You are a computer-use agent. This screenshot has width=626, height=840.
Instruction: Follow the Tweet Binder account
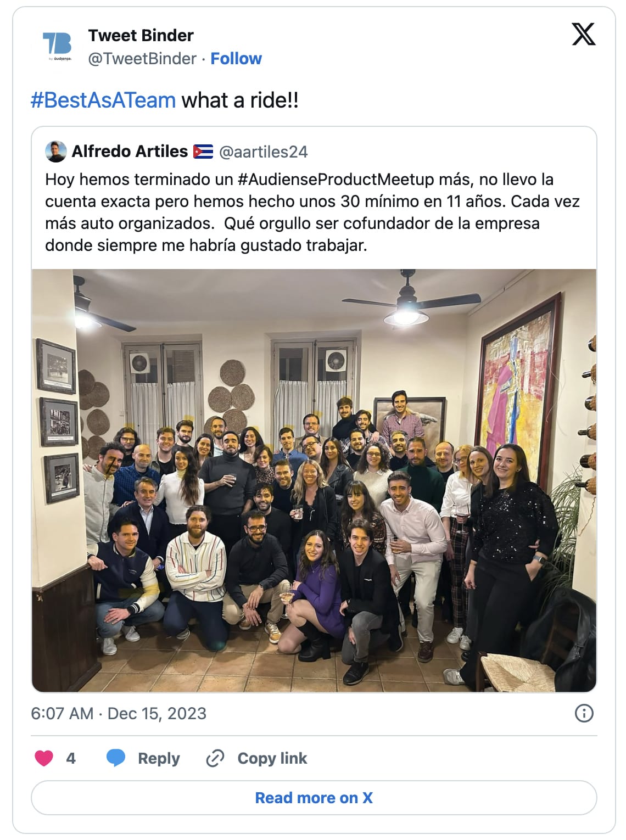(236, 58)
